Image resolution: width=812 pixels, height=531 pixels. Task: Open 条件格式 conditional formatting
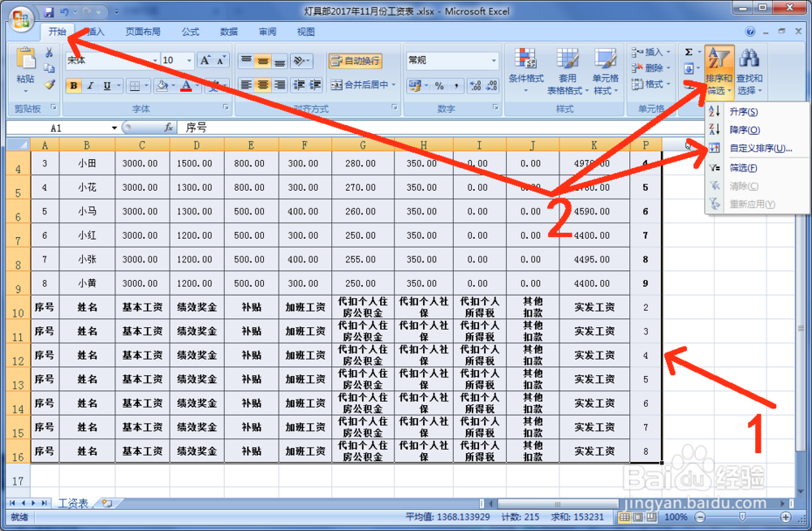[x=526, y=71]
